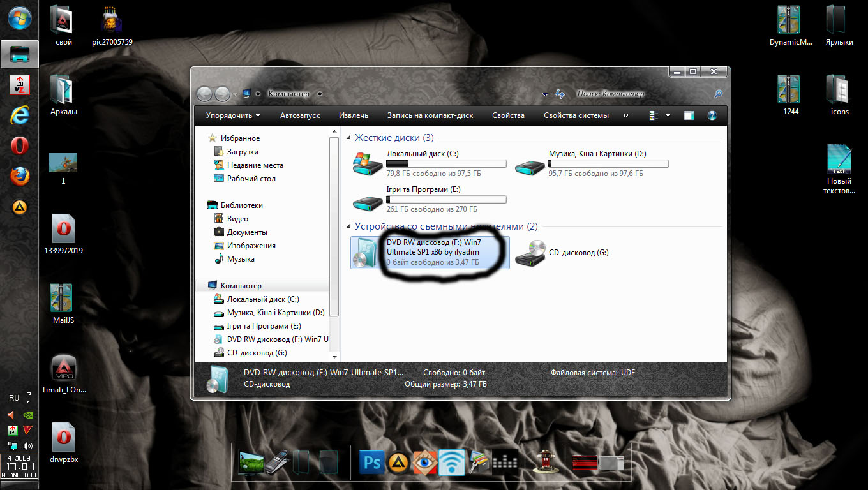
Task: Toggle the preview pane icon in the toolbar
Action: click(689, 115)
